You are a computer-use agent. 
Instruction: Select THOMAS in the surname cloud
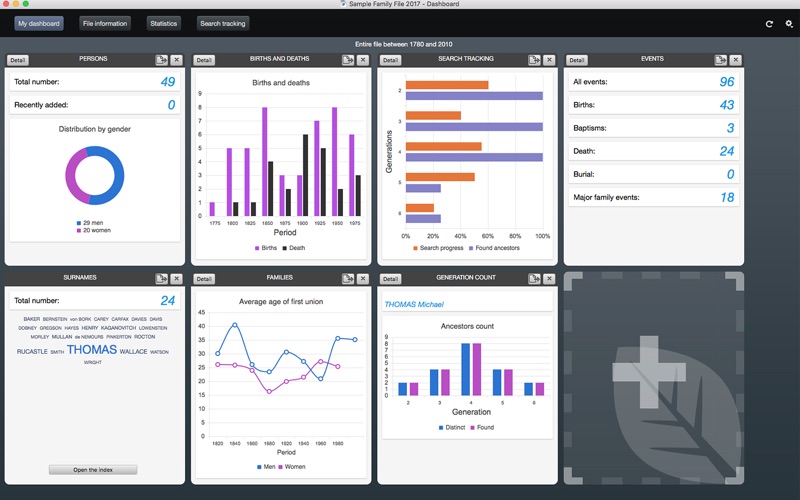[x=92, y=349]
